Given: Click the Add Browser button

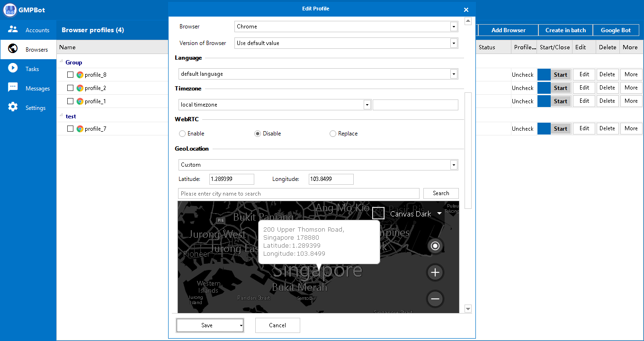Looking at the screenshot, I should click(509, 30).
